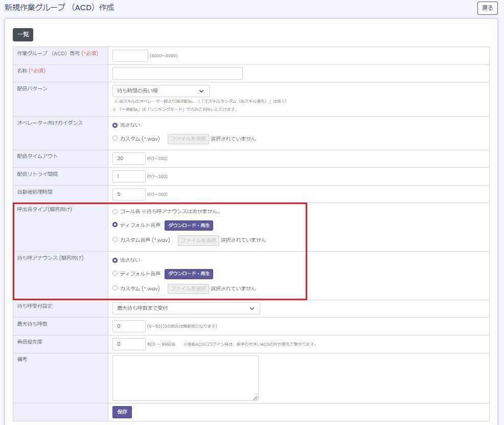
Task: Click ダウンロード・再生 for 待ち呼アナウンス
Action: click(x=189, y=274)
